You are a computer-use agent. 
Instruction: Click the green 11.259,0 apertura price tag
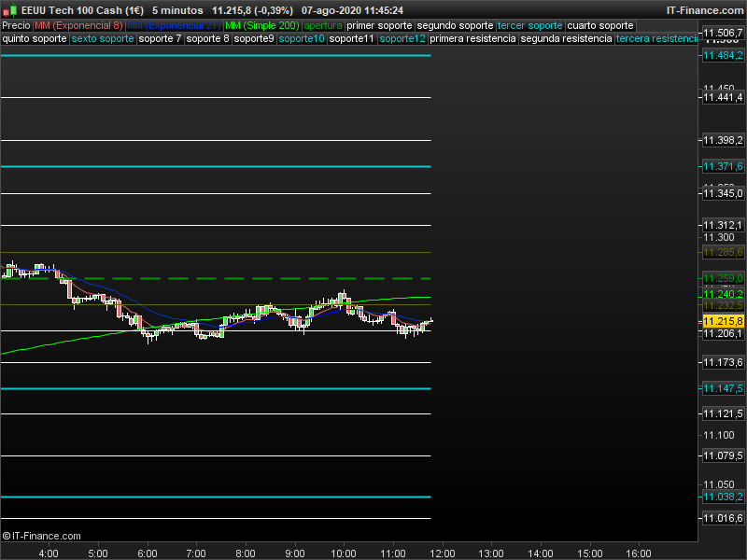(721, 278)
